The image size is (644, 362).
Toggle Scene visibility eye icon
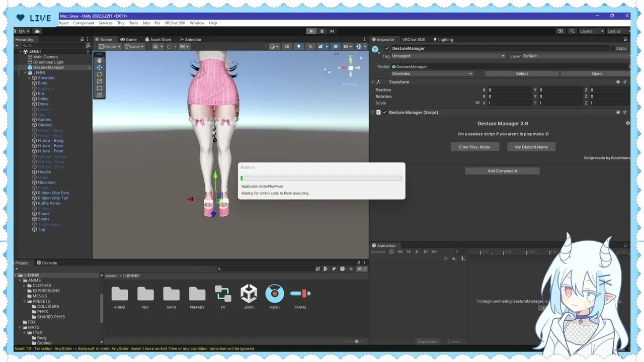click(x=335, y=47)
